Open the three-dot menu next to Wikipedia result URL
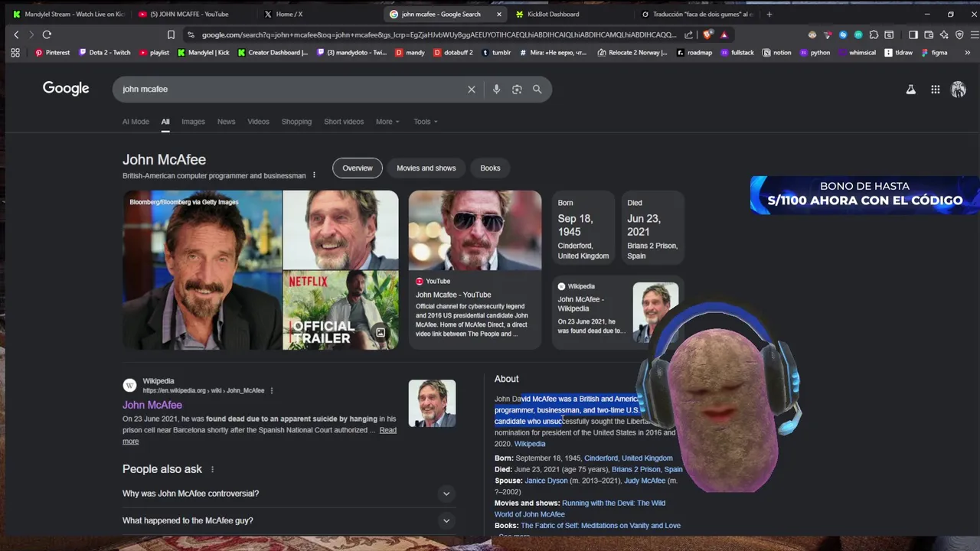980x551 pixels. tap(271, 390)
